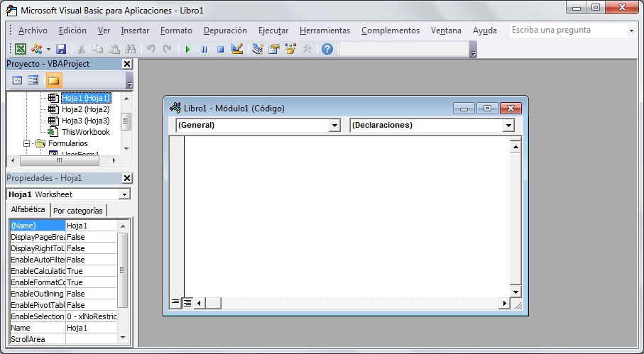Click properties list scroll down arrow
The width and height of the screenshot is (644, 354).
tap(123, 338)
